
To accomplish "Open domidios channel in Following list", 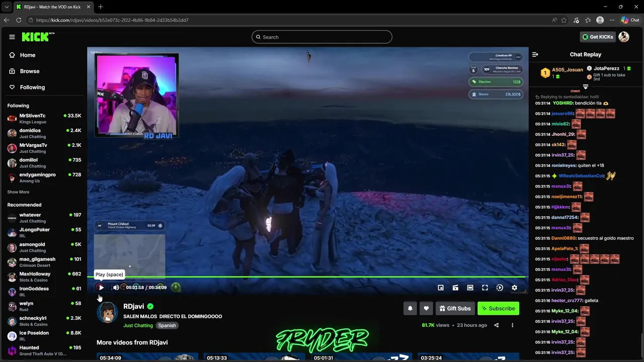I will (x=44, y=133).
